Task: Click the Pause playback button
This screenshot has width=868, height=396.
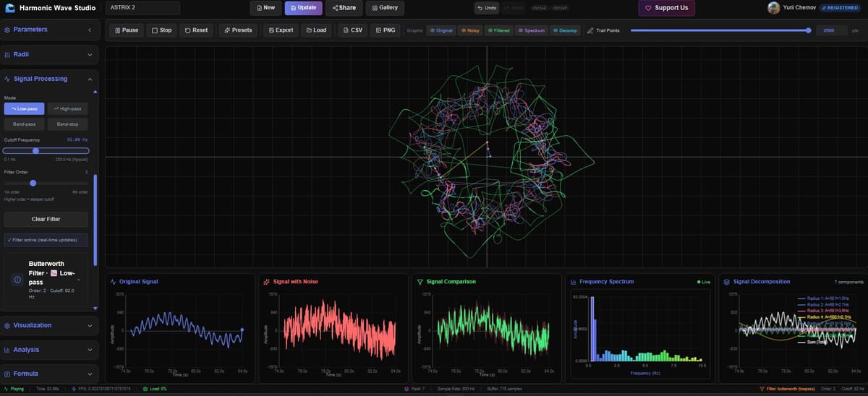Action: click(x=126, y=30)
